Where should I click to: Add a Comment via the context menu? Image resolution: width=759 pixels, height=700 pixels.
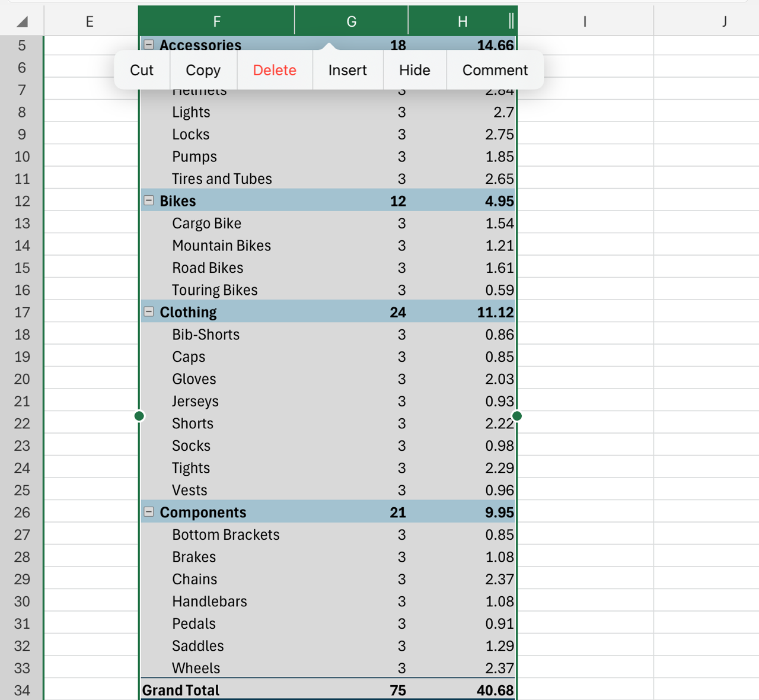[x=496, y=70]
